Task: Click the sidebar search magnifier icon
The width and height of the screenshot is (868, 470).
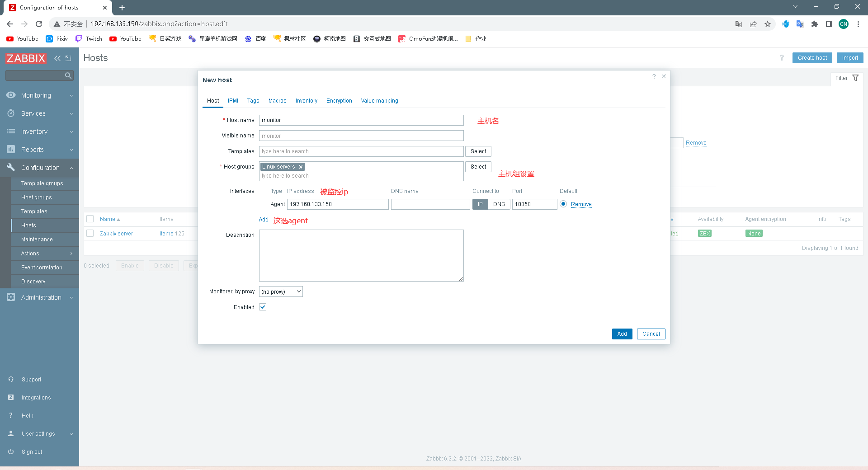Action: (x=68, y=75)
